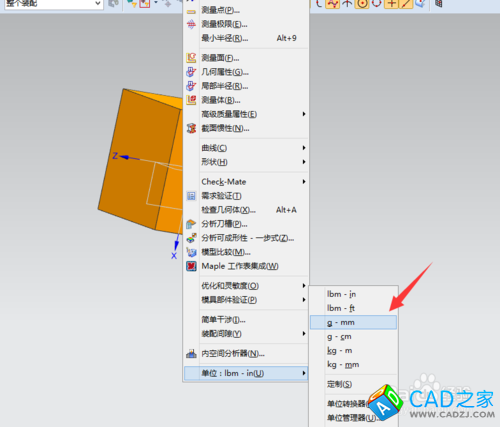Open the 定制 custom units entry
The height and width of the screenshot is (427, 500).
pyautogui.click(x=353, y=384)
